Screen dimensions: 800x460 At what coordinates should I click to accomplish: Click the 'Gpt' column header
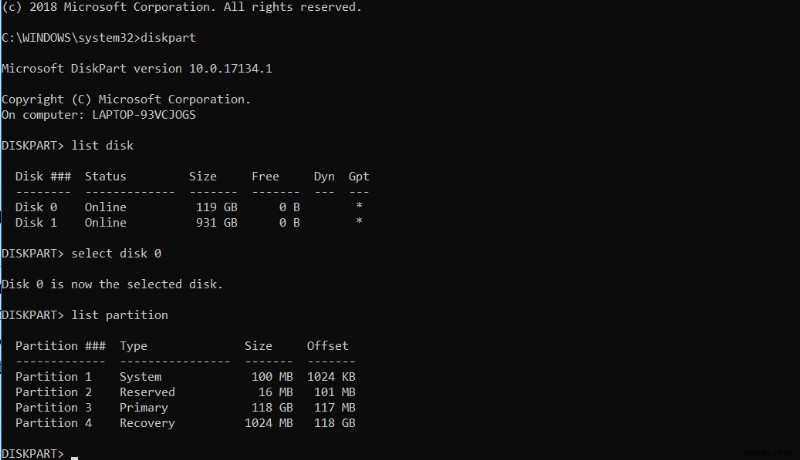click(x=358, y=176)
